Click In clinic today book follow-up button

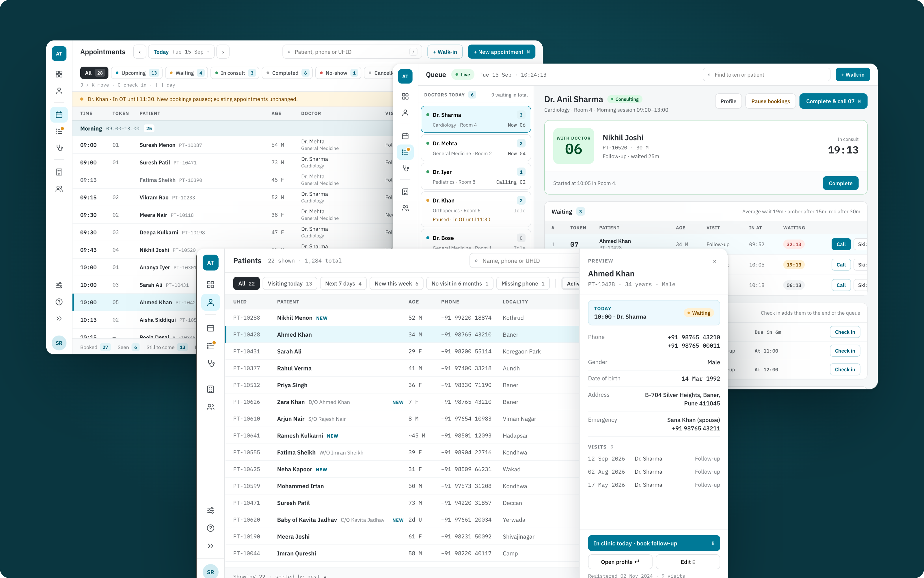coord(654,543)
